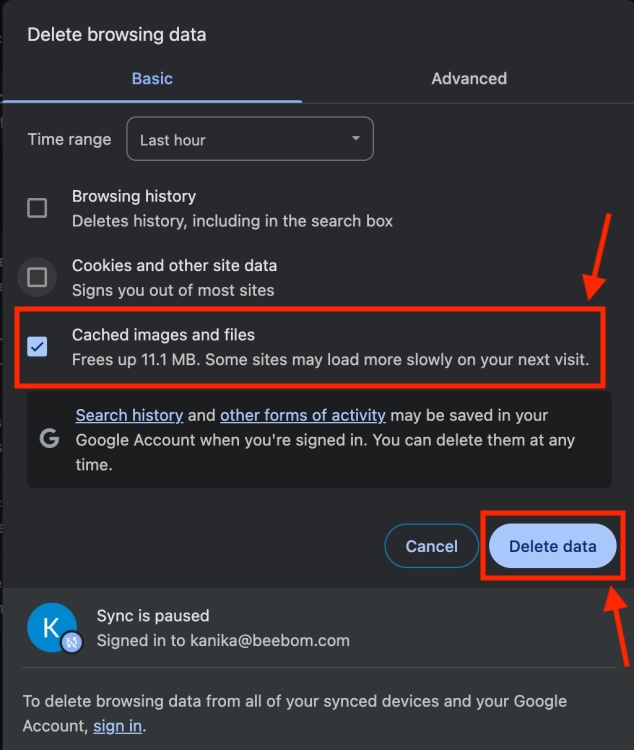Click the sign in link
The image size is (634, 750).
point(117,726)
